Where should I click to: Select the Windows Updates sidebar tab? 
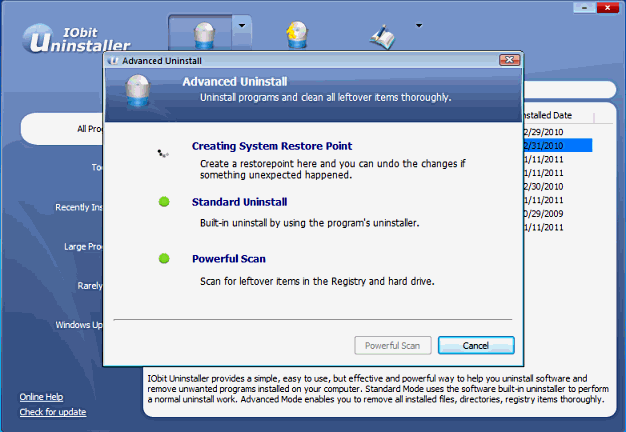pyautogui.click(x=79, y=325)
